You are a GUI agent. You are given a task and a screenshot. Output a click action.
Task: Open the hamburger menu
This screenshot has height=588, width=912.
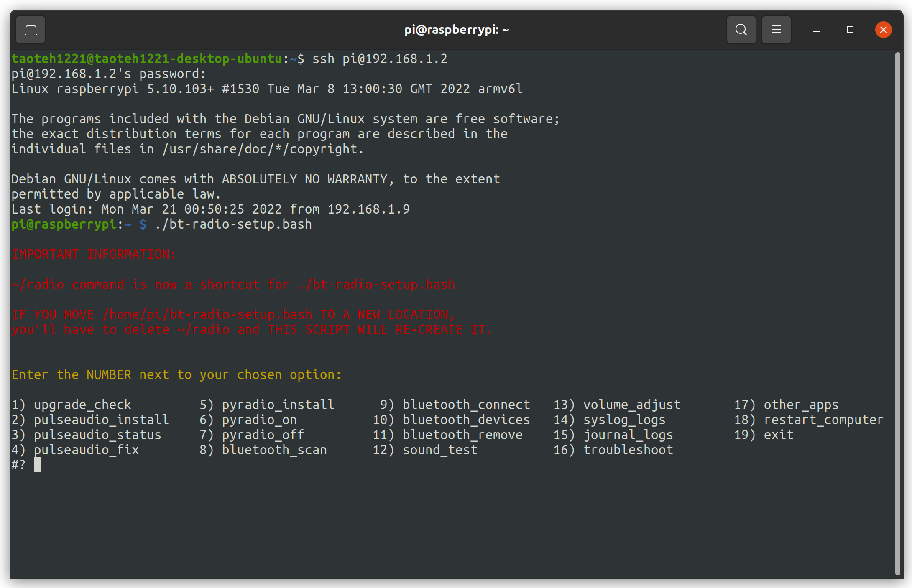tap(776, 30)
